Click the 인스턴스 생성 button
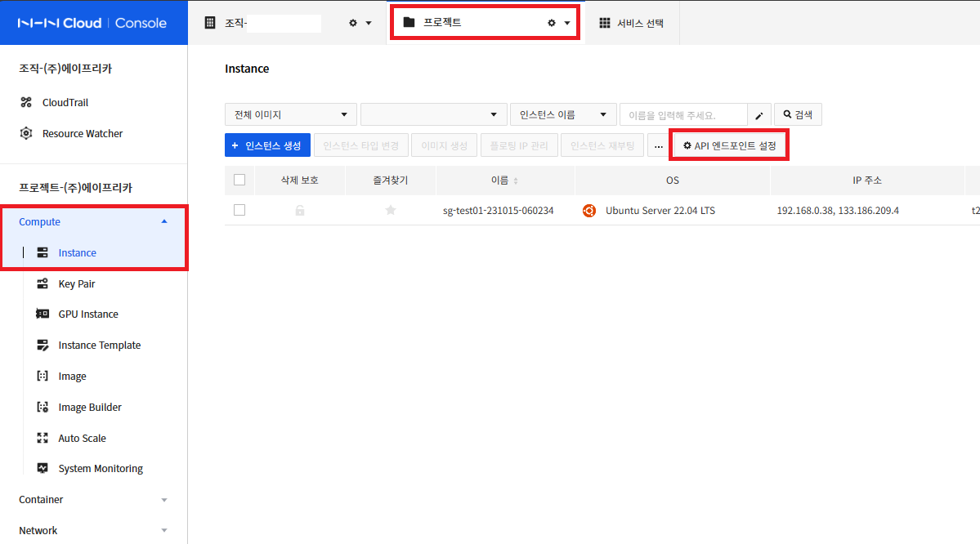 [x=267, y=145]
